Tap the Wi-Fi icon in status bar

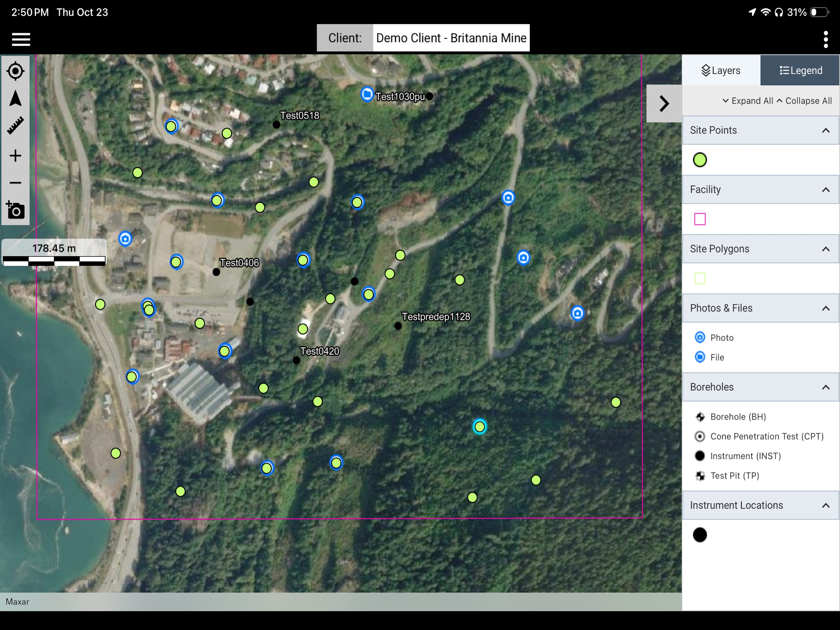[766, 12]
